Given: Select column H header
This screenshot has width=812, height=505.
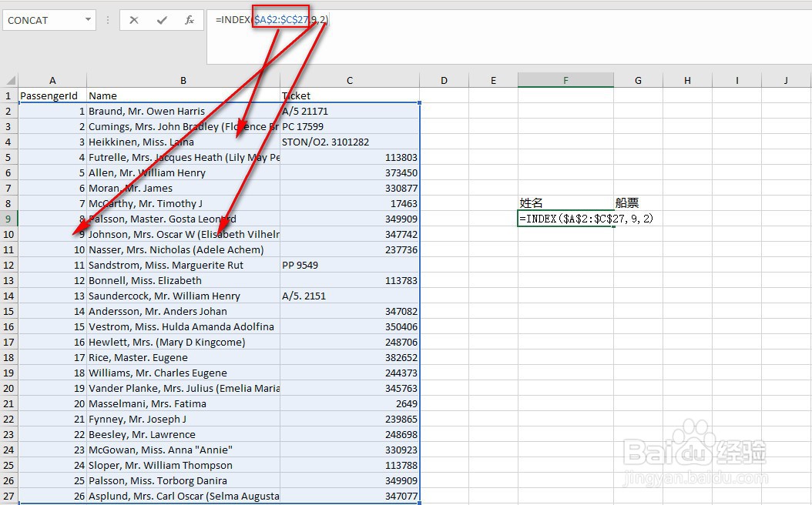Looking at the screenshot, I should (x=687, y=80).
